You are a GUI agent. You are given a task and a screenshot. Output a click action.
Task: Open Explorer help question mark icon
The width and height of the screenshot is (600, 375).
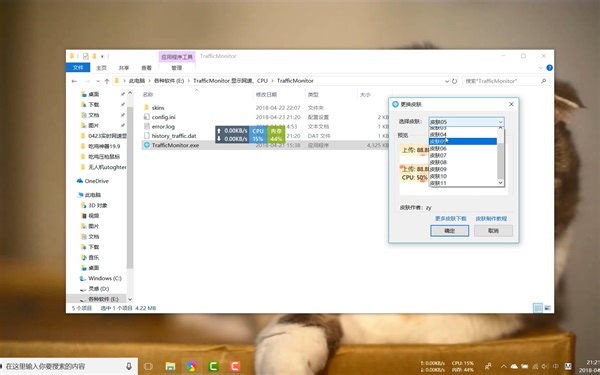549,68
